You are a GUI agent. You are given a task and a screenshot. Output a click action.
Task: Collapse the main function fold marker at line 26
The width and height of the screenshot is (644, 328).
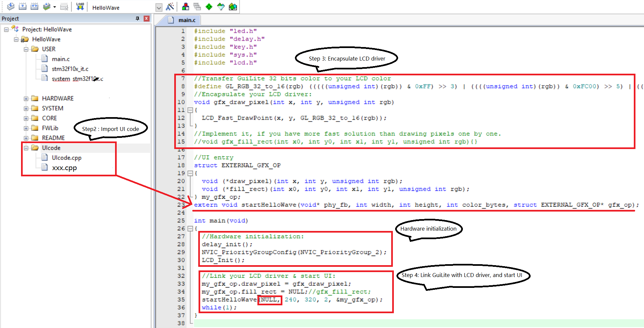coord(190,228)
